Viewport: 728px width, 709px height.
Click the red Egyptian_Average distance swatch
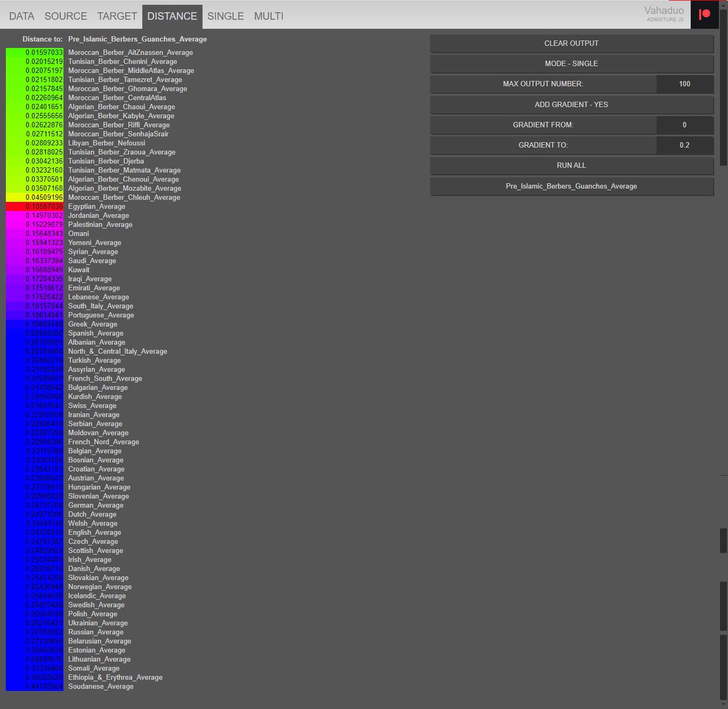[x=35, y=207]
